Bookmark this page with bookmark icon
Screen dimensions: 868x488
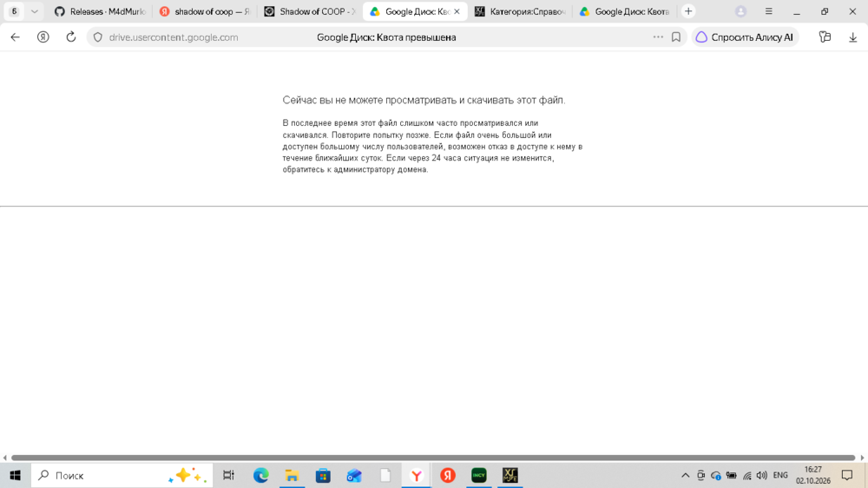[676, 37]
